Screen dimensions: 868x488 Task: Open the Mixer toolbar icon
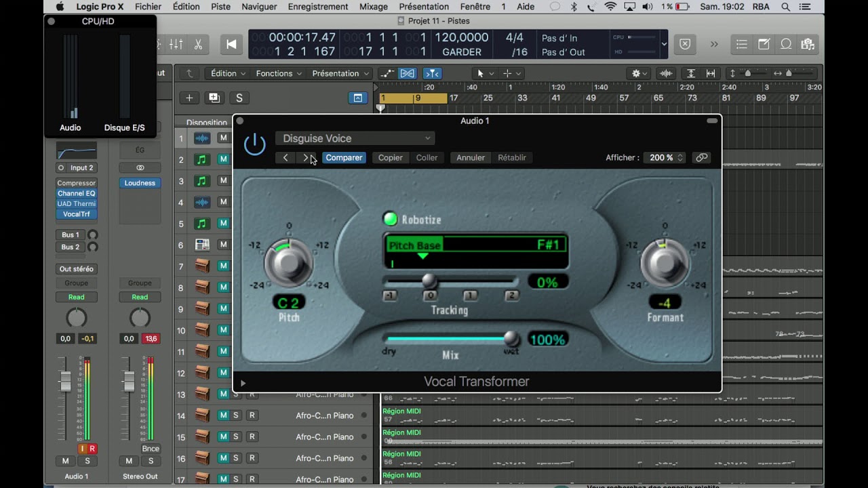pyautogui.click(x=176, y=44)
